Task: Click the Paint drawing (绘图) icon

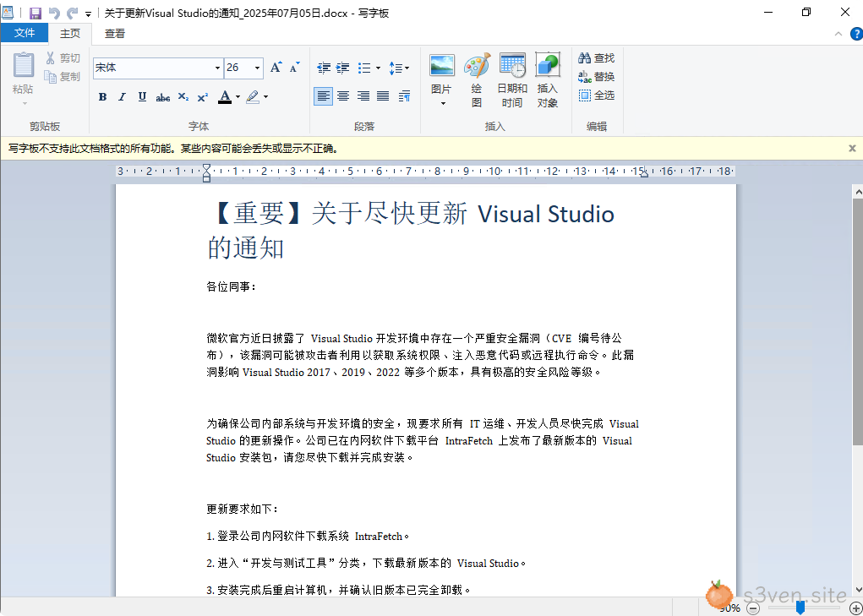Action: tap(477, 67)
